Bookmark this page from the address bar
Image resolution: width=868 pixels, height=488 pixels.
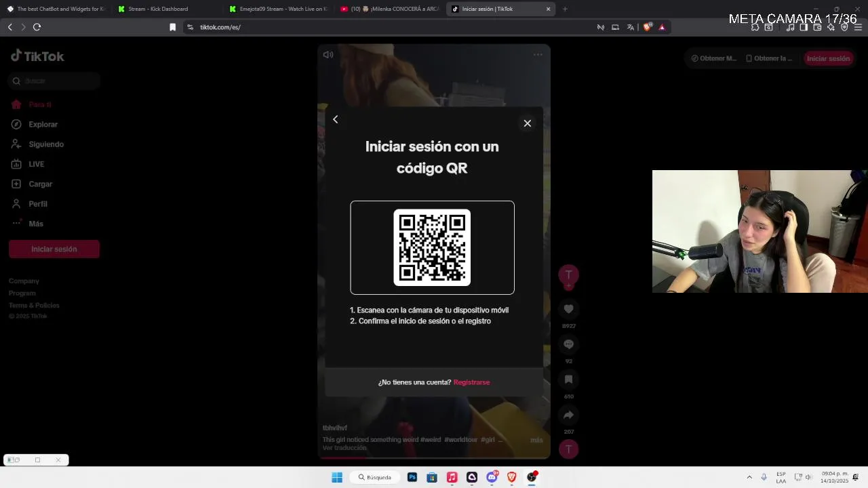(172, 27)
